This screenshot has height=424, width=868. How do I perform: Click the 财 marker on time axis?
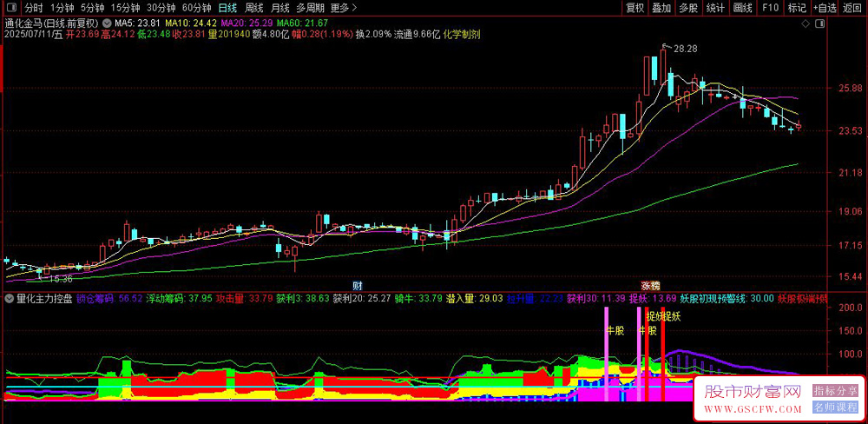coord(358,286)
